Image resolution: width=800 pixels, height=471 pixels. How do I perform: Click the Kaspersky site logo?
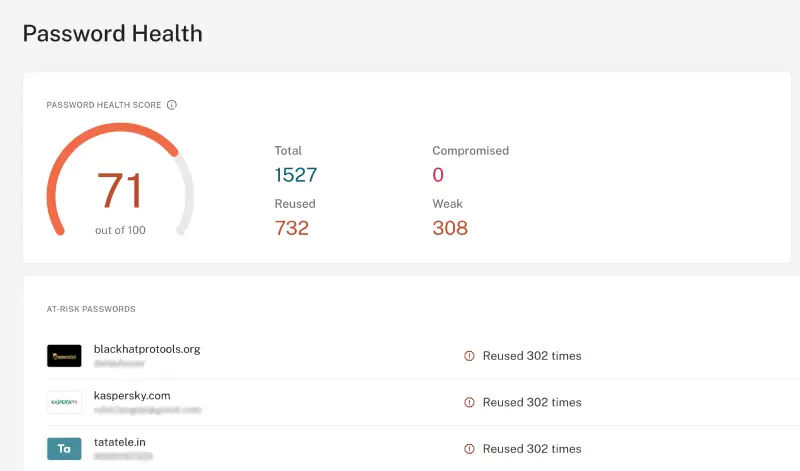pos(64,402)
